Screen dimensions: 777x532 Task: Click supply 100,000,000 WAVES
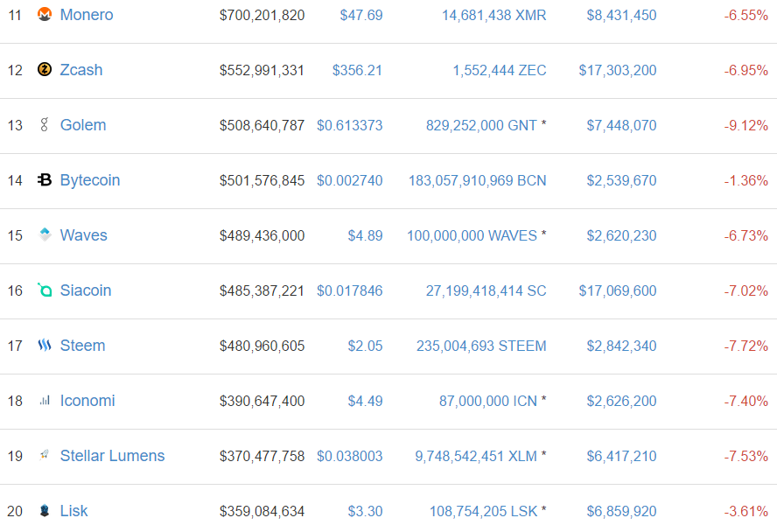[472, 235]
